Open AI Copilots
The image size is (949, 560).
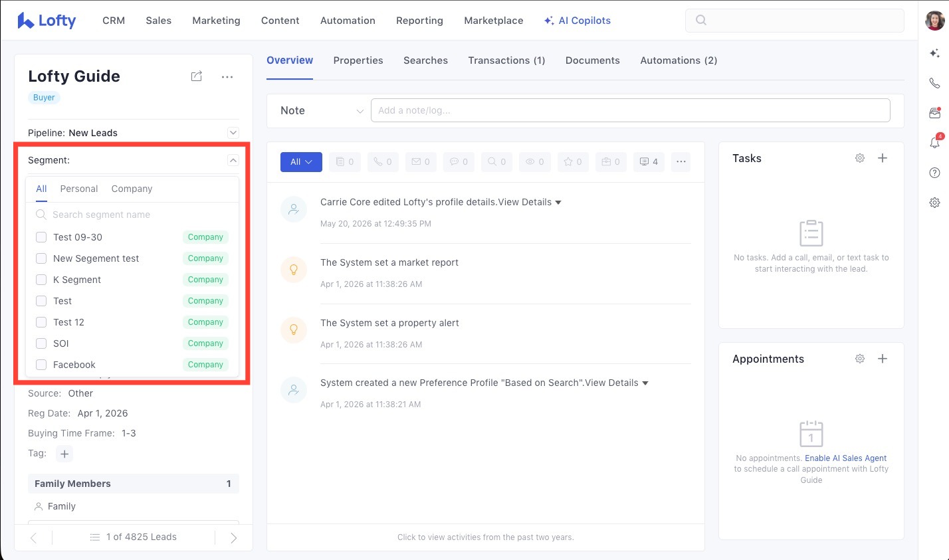pyautogui.click(x=577, y=21)
